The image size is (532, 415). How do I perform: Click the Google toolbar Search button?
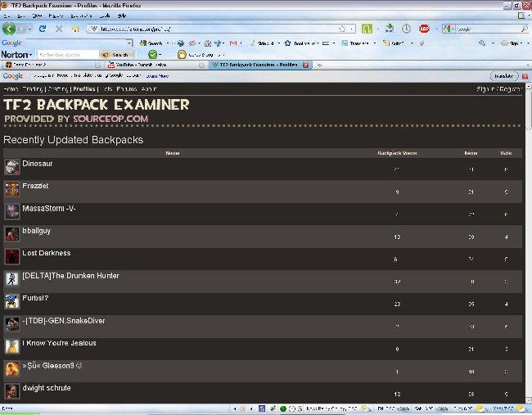151,43
